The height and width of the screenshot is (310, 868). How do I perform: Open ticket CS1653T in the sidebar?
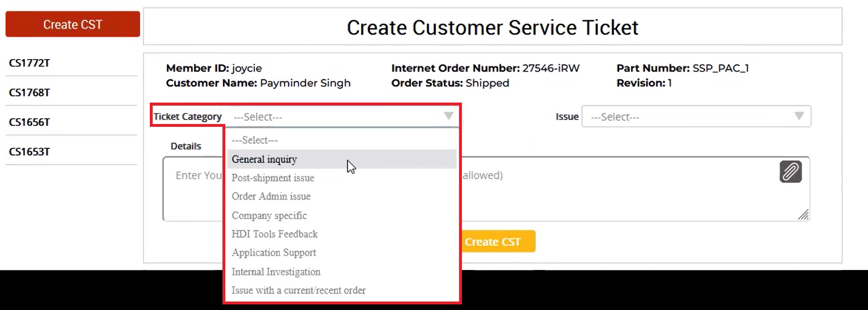(x=29, y=152)
